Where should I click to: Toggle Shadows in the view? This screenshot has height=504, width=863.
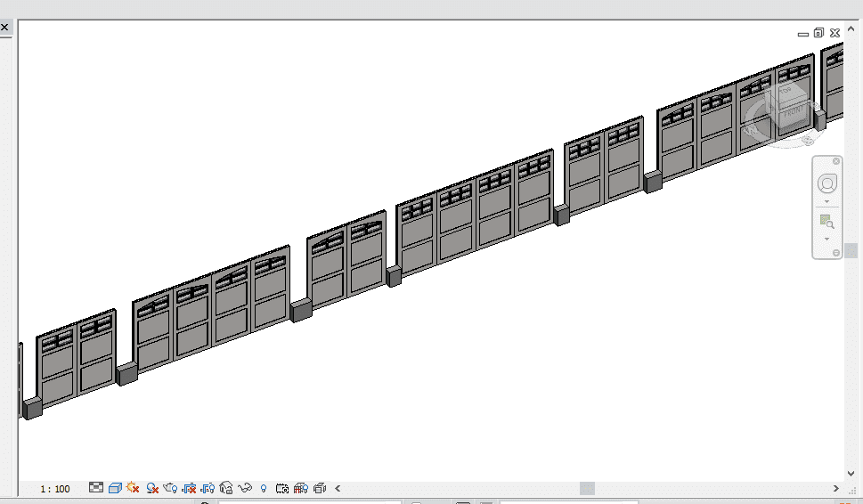152,488
